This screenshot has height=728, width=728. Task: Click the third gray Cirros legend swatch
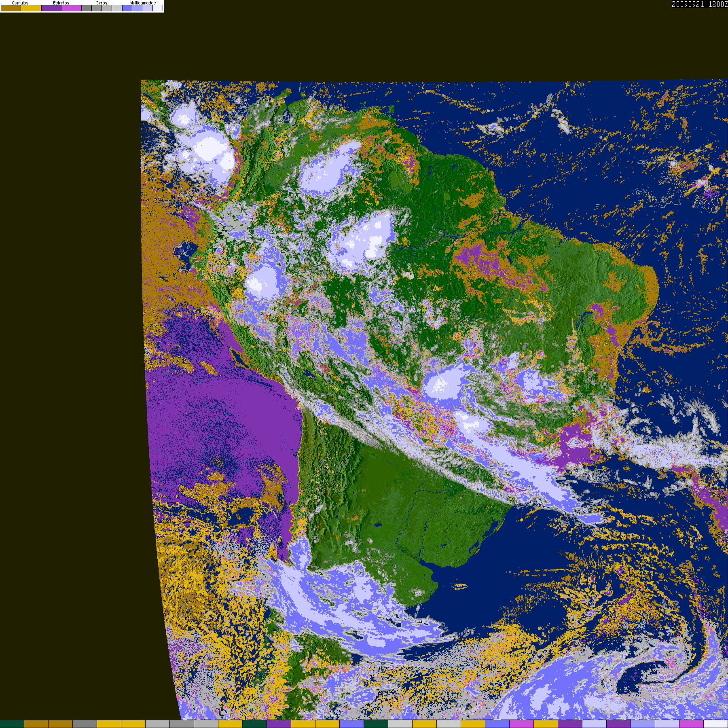pyautogui.click(x=107, y=8)
